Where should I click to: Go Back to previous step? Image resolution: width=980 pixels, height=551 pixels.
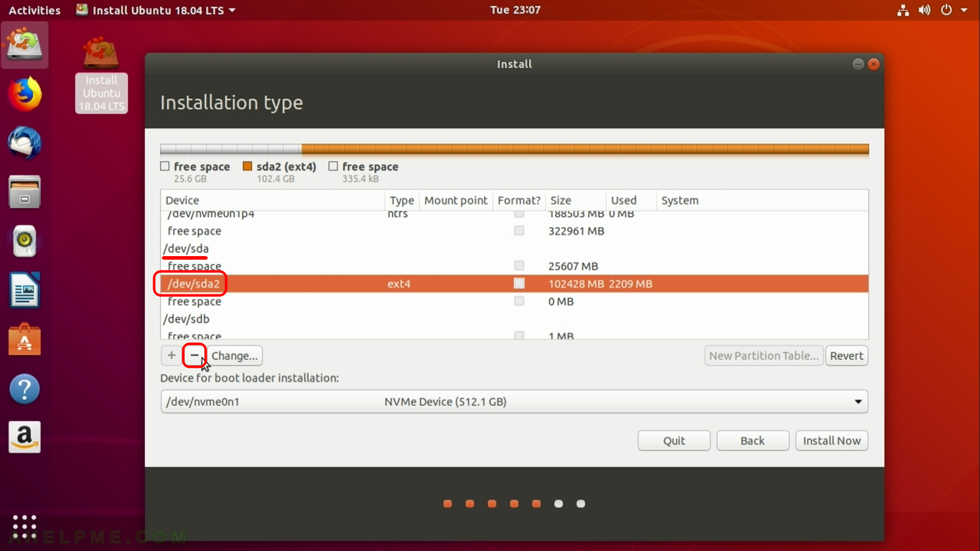point(752,440)
